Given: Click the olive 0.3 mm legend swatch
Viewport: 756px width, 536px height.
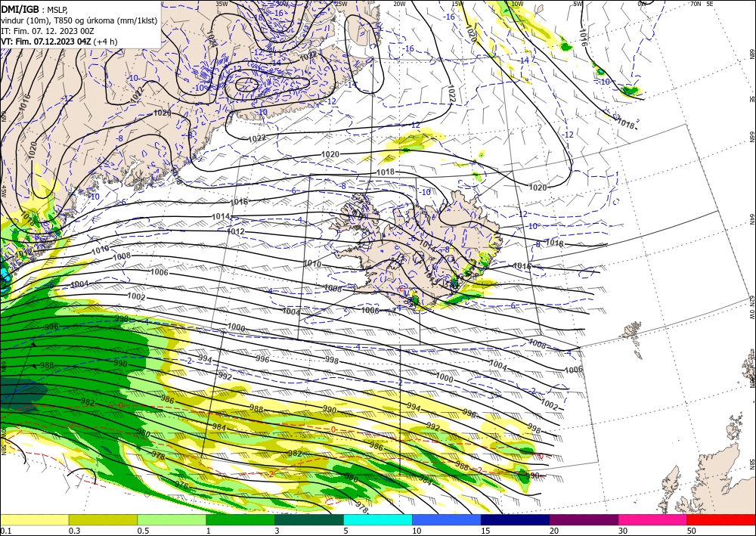Looking at the screenshot, I should coord(103,519).
